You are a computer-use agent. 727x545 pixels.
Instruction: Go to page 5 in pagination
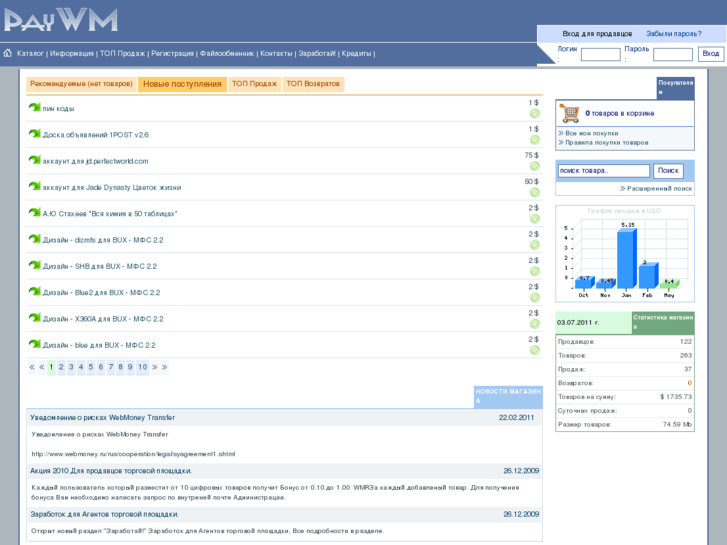pyautogui.click(x=90, y=367)
